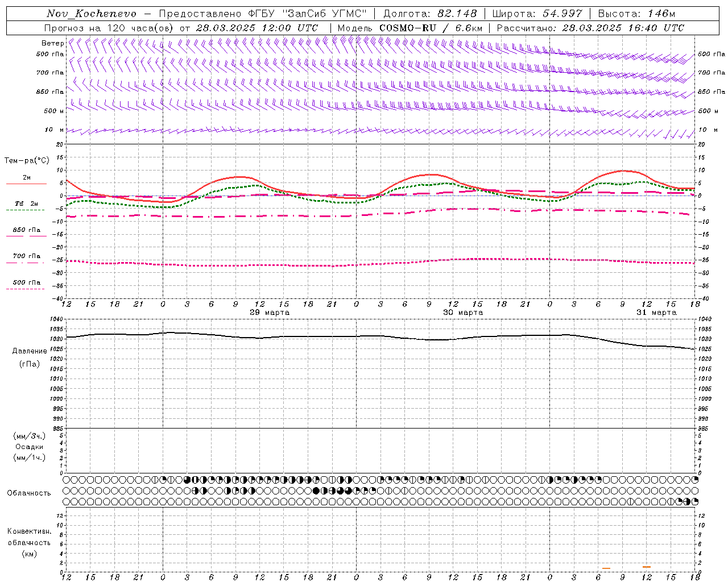
Task: Click the '29 марта' date label
Action: [270, 312]
